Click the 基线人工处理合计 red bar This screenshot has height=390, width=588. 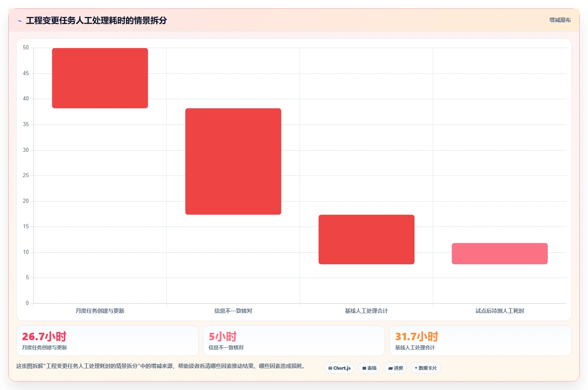click(366, 239)
